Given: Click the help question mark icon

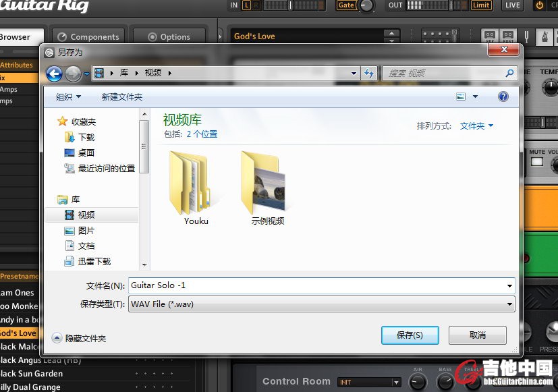Looking at the screenshot, I should (503, 96).
